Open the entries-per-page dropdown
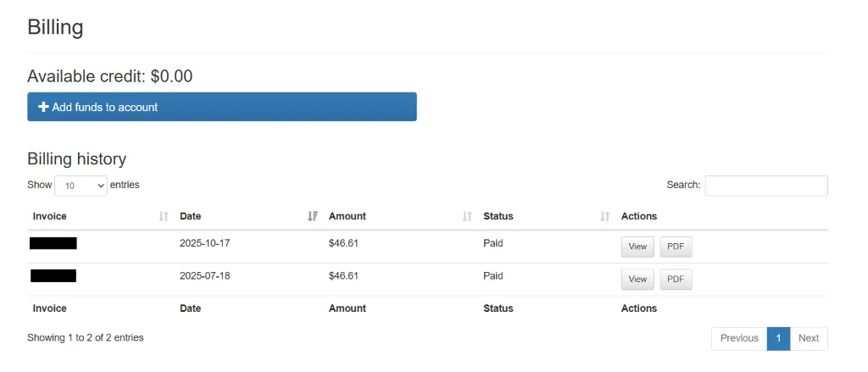Viewport: 868px width, 372px height. [81, 186]
